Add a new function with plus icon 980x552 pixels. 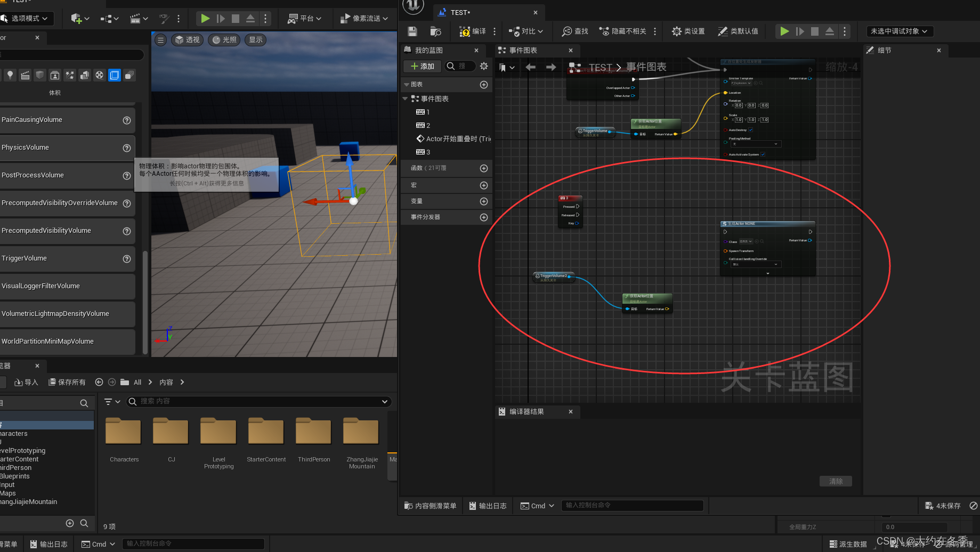[484, 168]
